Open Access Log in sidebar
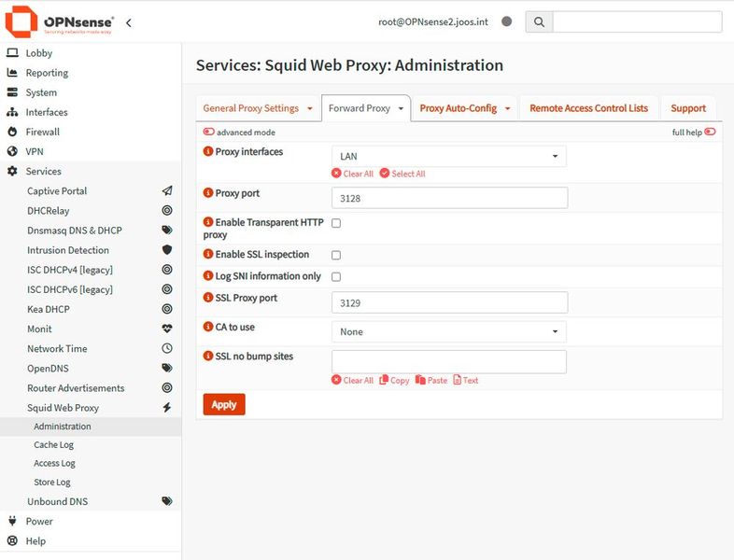Screen dimensions: 734x560 [54, 463]
